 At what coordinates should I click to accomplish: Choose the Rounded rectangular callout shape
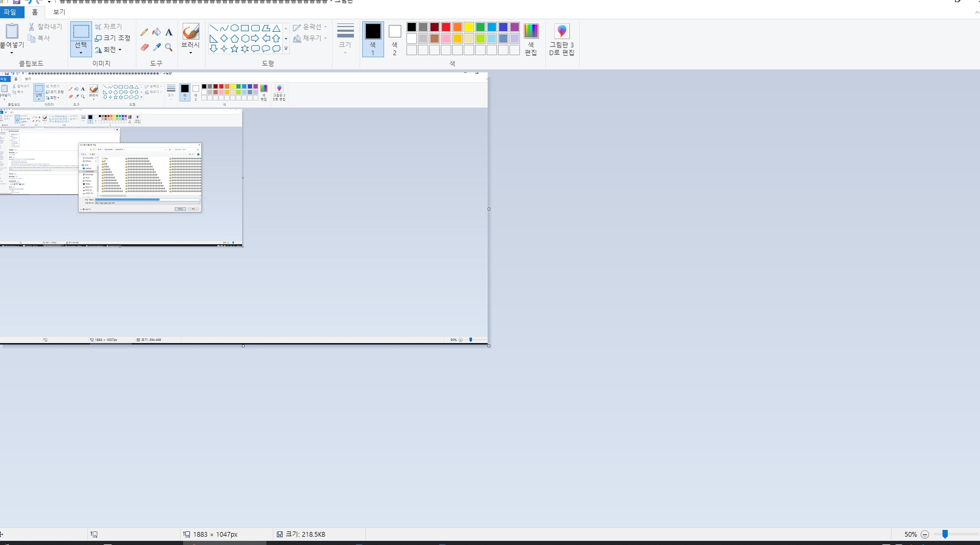coord(255,49)
